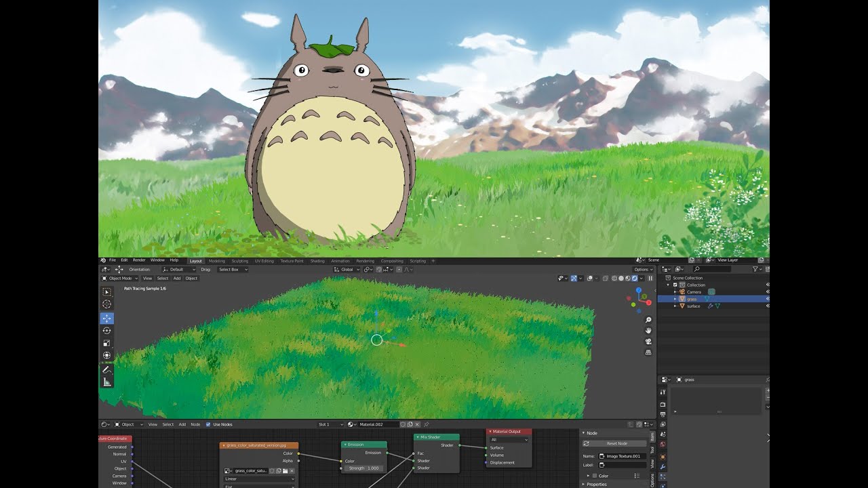Screen dimensions: 868x488
Task: Open the node editor Node menu
Action: [x=195, y=424]
